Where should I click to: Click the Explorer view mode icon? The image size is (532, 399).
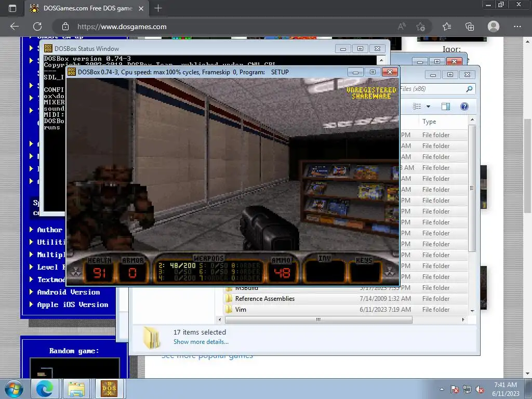pos(417,107)
